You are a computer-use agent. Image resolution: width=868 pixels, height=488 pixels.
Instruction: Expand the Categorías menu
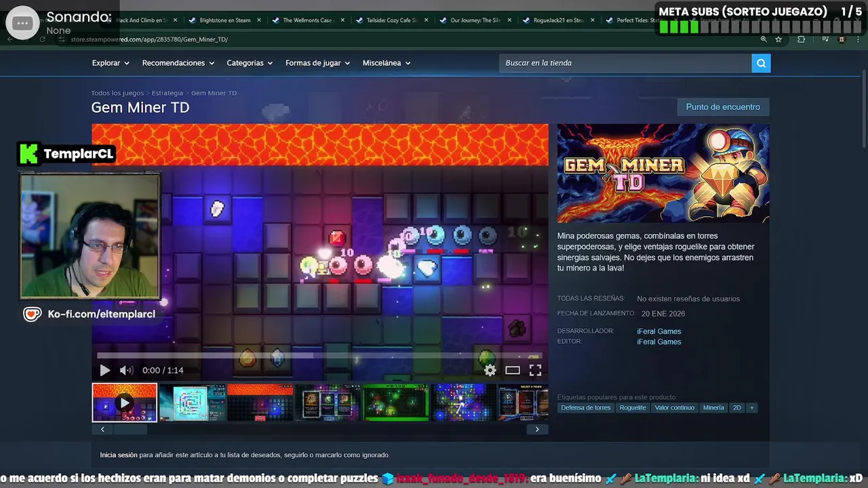click(250, 63)
